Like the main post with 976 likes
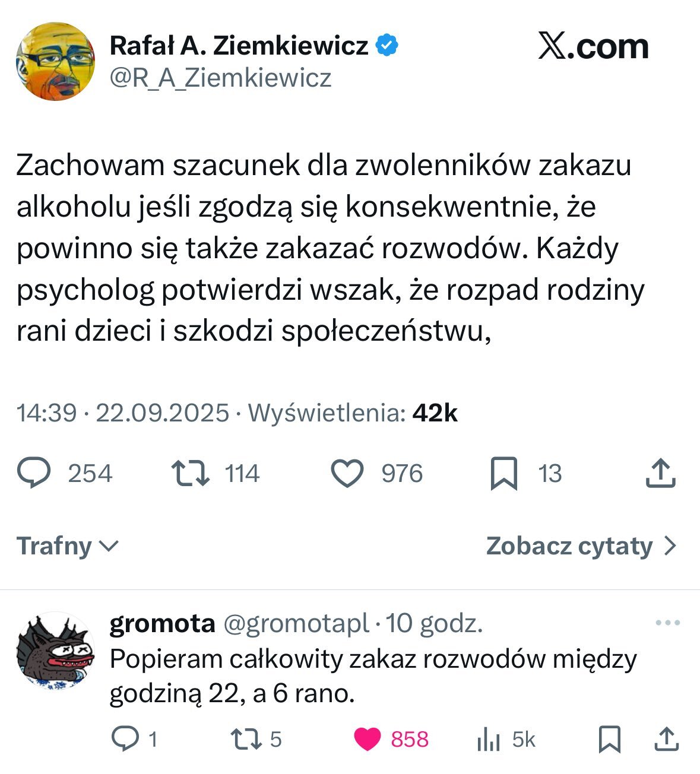 (347, 474)
